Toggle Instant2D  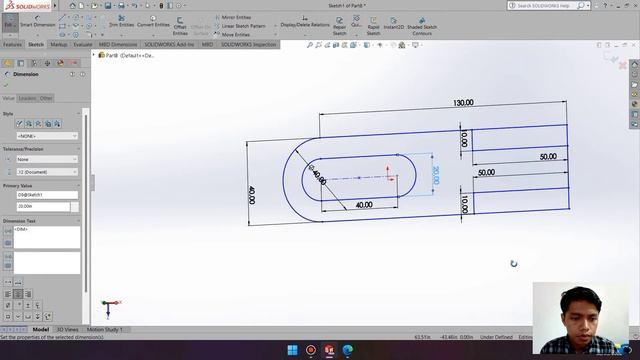point(393,23)
